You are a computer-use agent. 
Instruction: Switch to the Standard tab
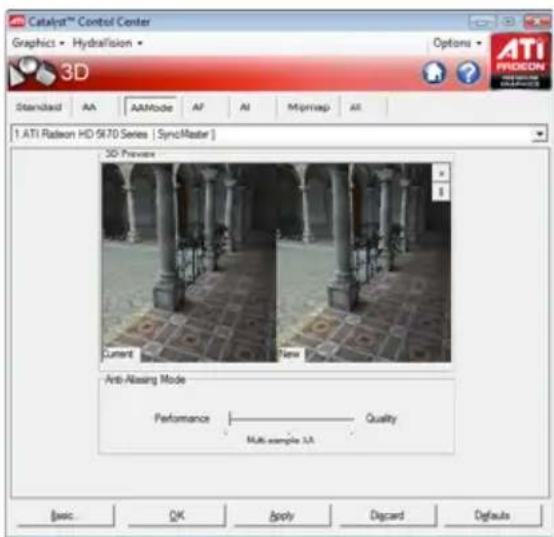[39, 107]
